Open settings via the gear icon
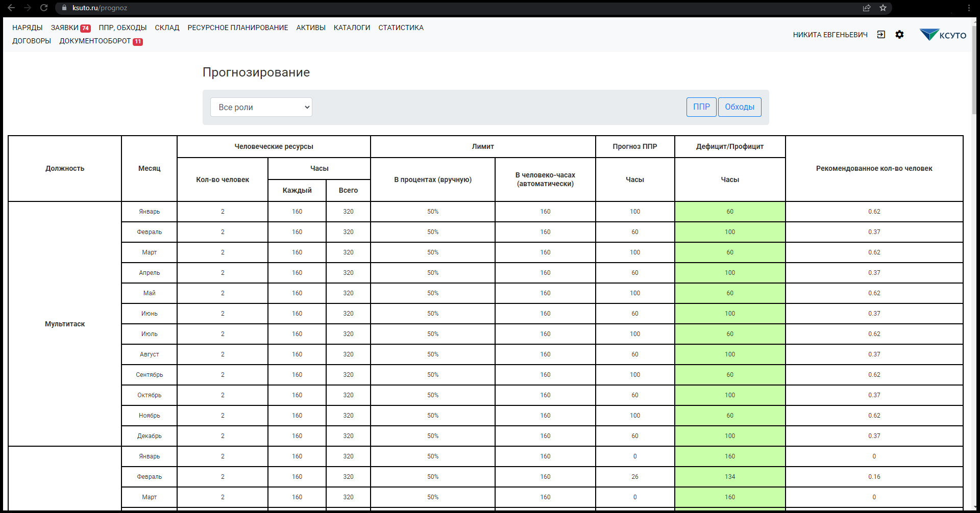The image size is (980, 513). tap(899, 35)
